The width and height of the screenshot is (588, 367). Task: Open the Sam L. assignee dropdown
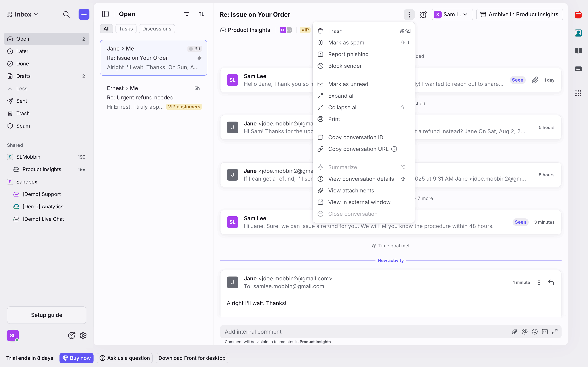pos(452,15)
